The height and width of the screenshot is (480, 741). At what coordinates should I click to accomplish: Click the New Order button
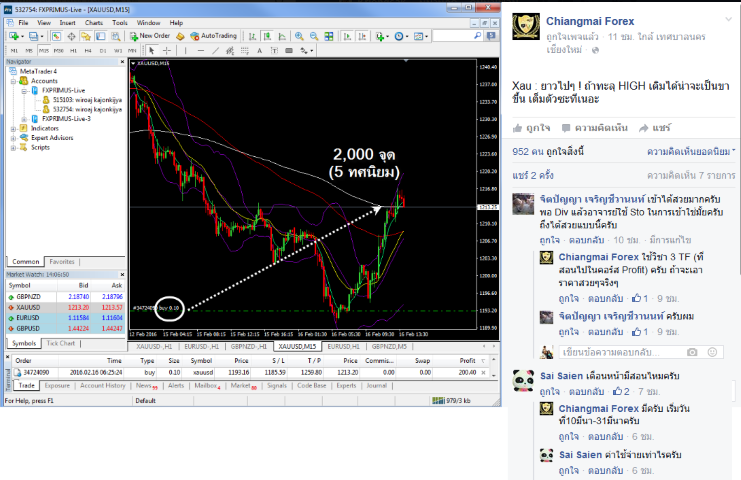(x=150, y=36)
